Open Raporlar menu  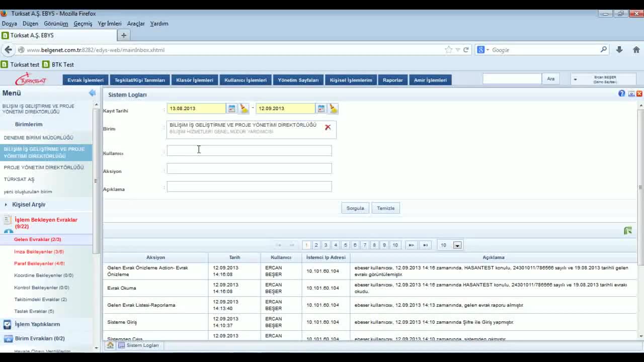392,80
